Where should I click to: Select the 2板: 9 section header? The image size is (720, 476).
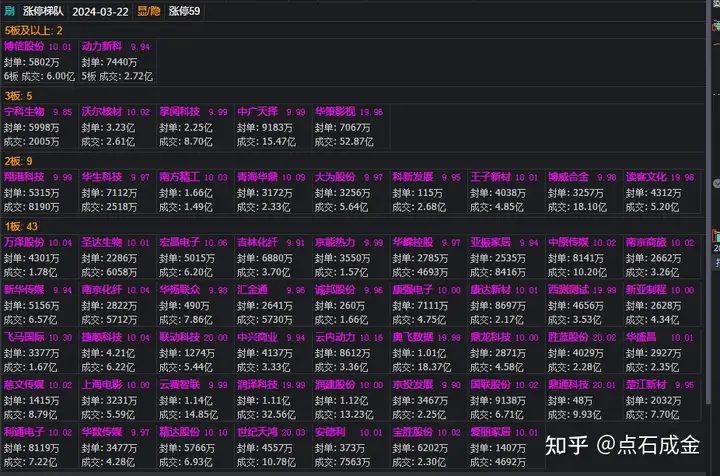point(18,161)
